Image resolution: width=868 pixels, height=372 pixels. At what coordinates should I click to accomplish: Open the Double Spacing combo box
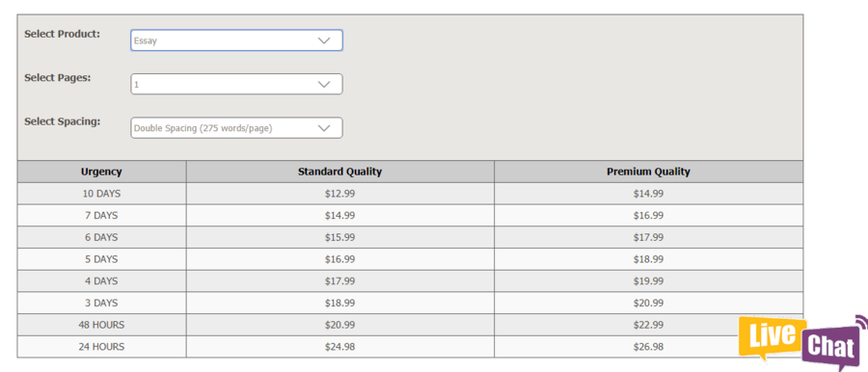point(236,128)
